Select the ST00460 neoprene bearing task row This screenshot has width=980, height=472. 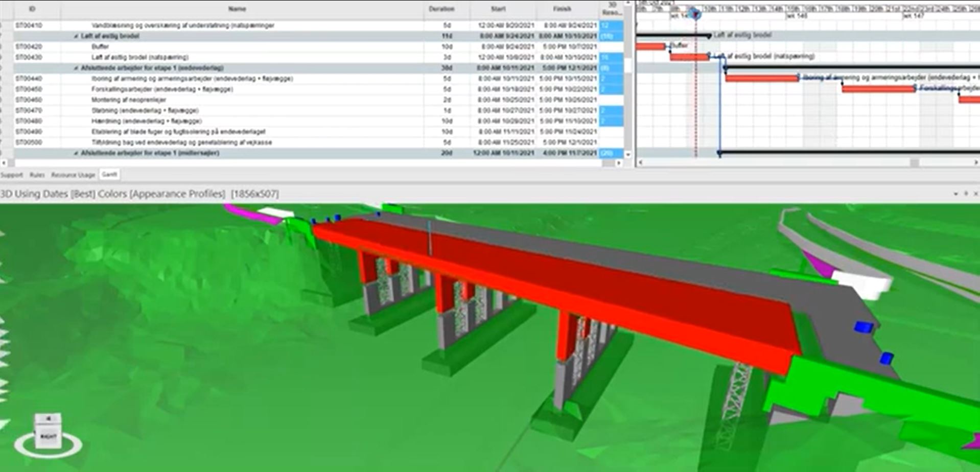pyautogui.click(x=204, y=100)
